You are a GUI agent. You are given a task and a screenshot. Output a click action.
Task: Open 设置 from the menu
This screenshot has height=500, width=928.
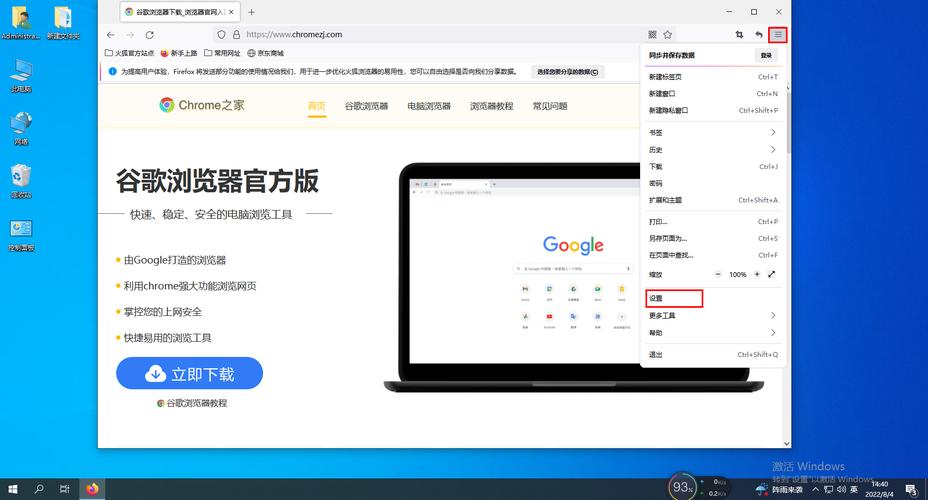pyautogui.click(x=713, y=298)
